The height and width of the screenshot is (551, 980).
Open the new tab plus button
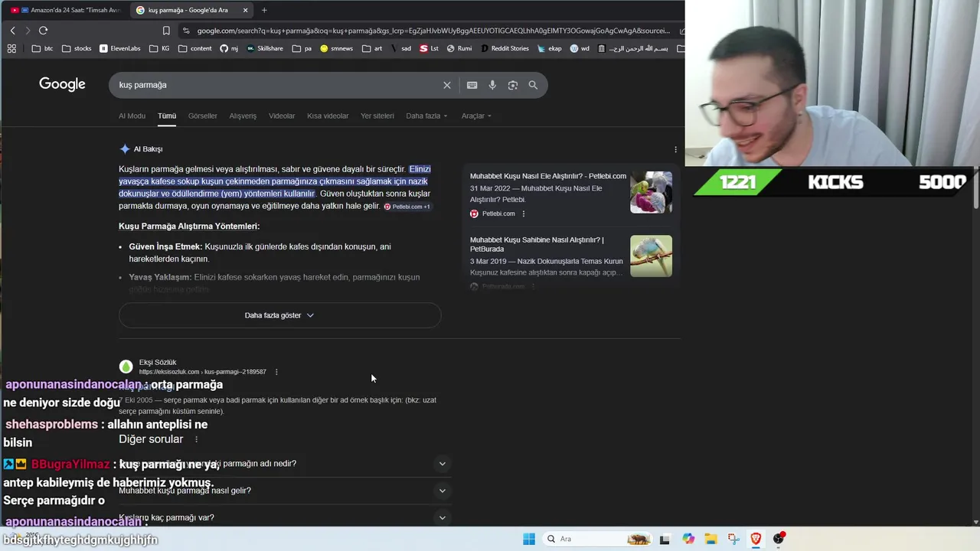(264, 10)
